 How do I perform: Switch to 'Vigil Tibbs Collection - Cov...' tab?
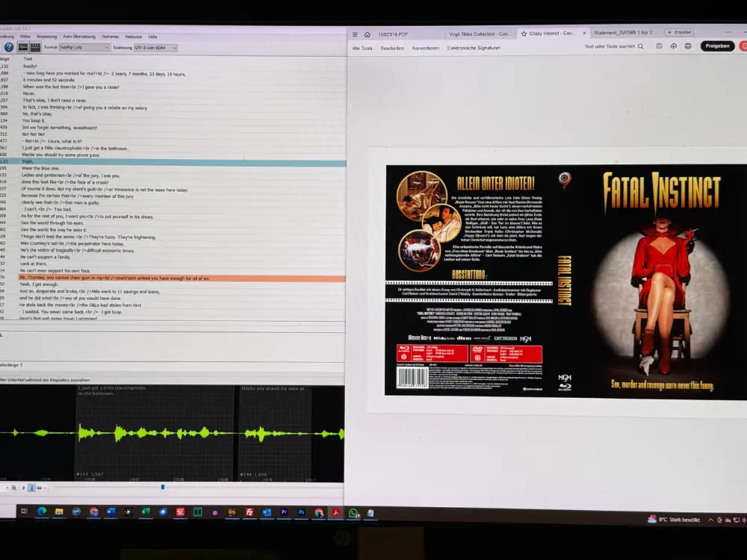[480, 34]
